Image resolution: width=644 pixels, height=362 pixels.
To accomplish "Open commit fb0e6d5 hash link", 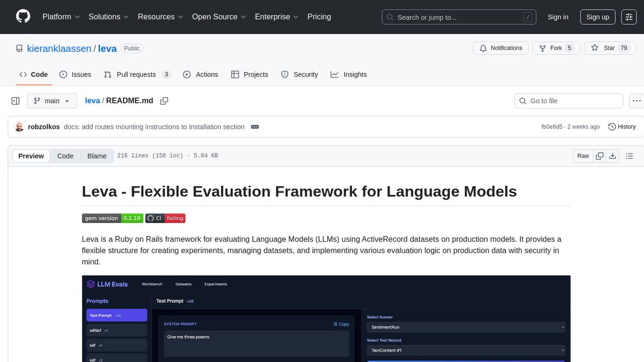I will [x=552, y=127].
